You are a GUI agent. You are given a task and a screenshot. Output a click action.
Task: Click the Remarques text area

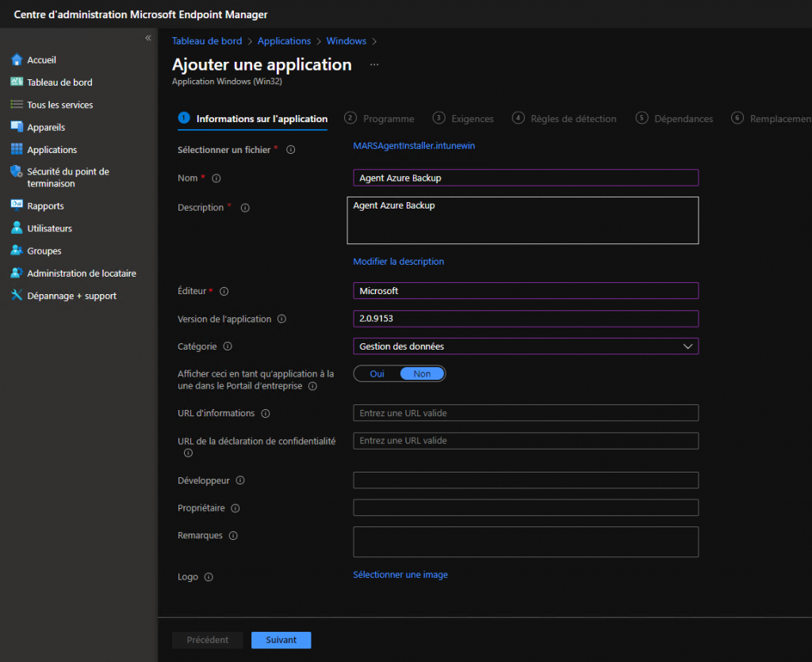click(x=526, y=542)
